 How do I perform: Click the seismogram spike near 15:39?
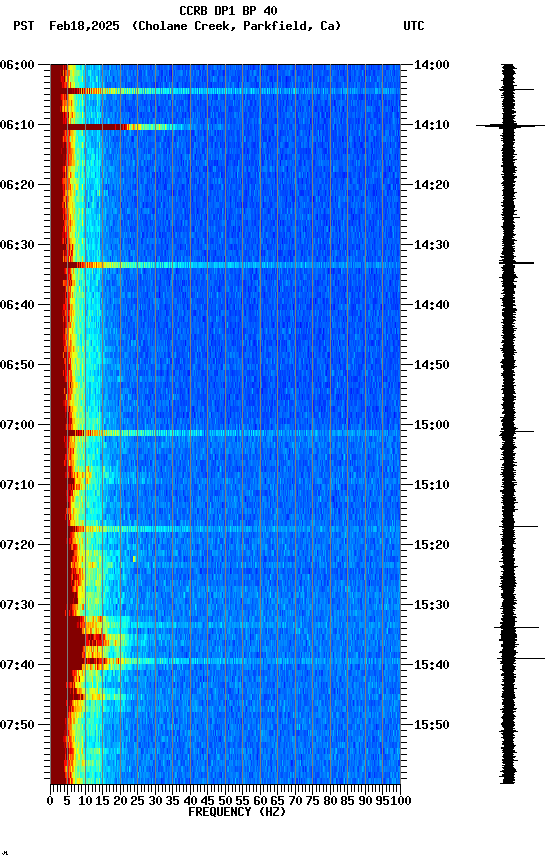(521, 658)
